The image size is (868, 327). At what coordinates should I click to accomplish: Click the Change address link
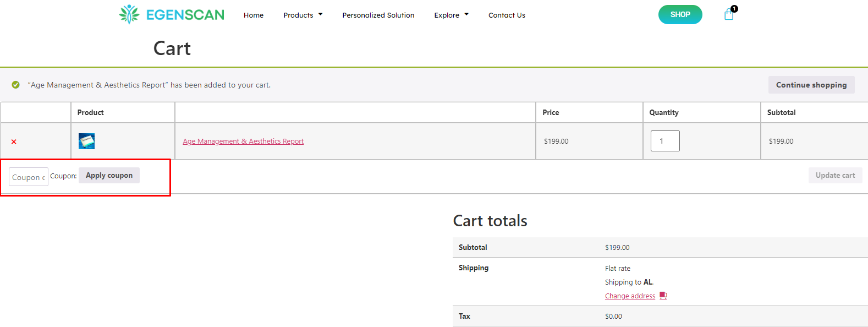[x=630, y=296]
